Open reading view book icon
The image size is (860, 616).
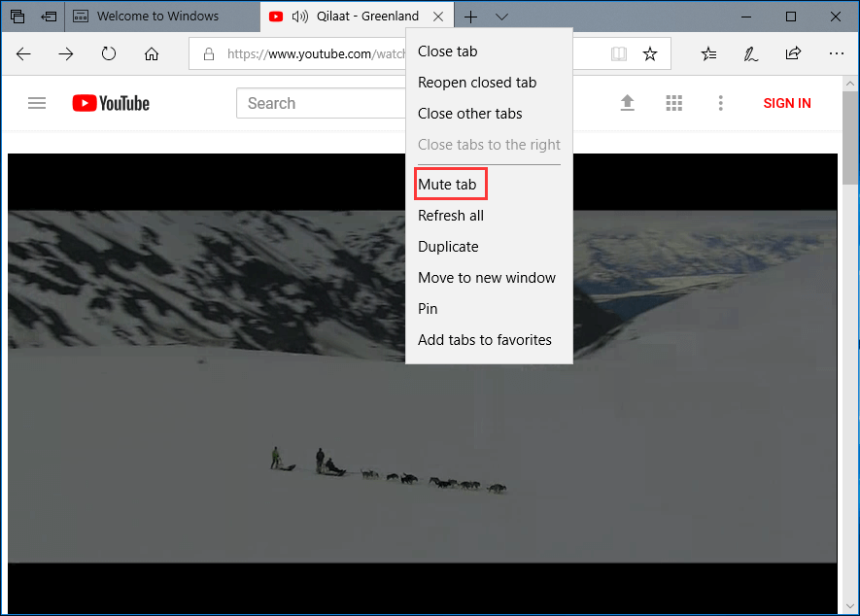coord(619,53)
